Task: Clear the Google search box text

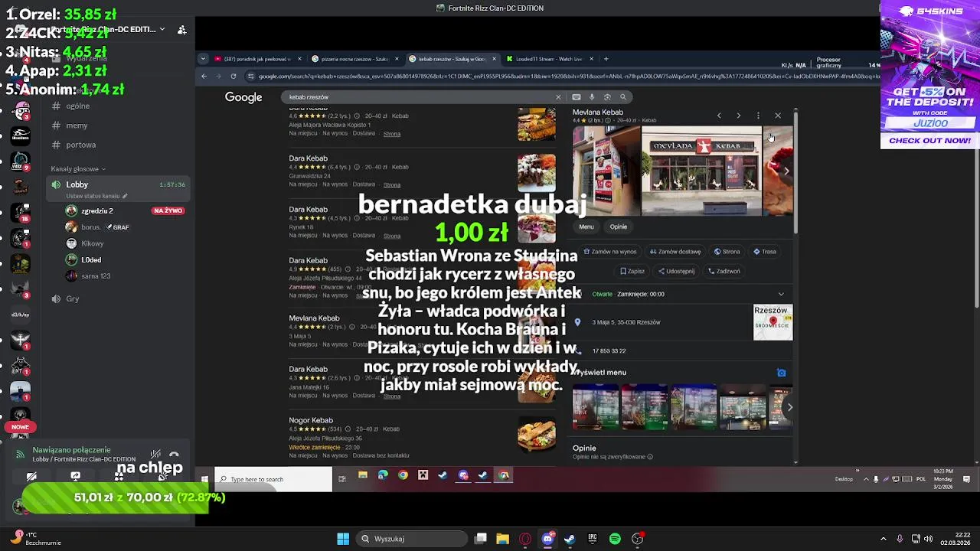Action: pos(558,97)
